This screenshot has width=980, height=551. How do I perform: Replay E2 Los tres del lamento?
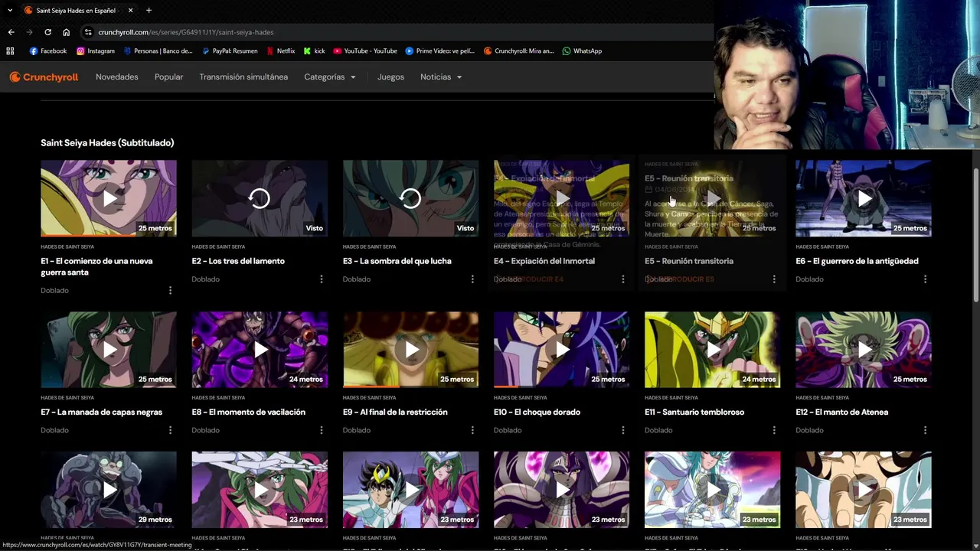[260, 199]
